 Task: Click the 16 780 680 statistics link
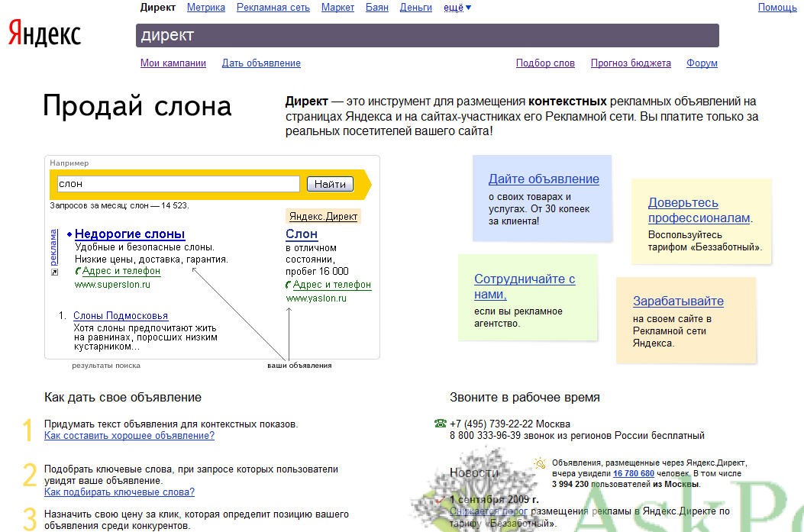click(x=634, y=473)
